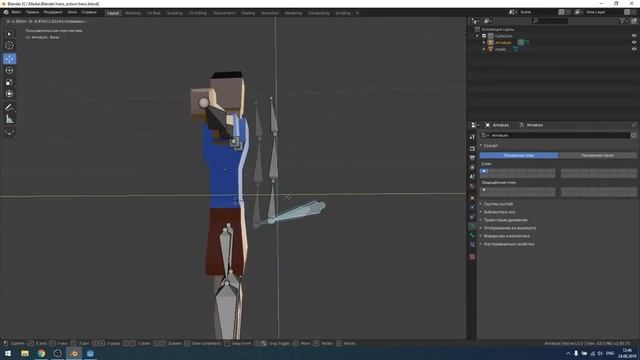Collapse the Collection tree in outliner
The height and width of the screenshot is (360, 640).
(477, 36)
